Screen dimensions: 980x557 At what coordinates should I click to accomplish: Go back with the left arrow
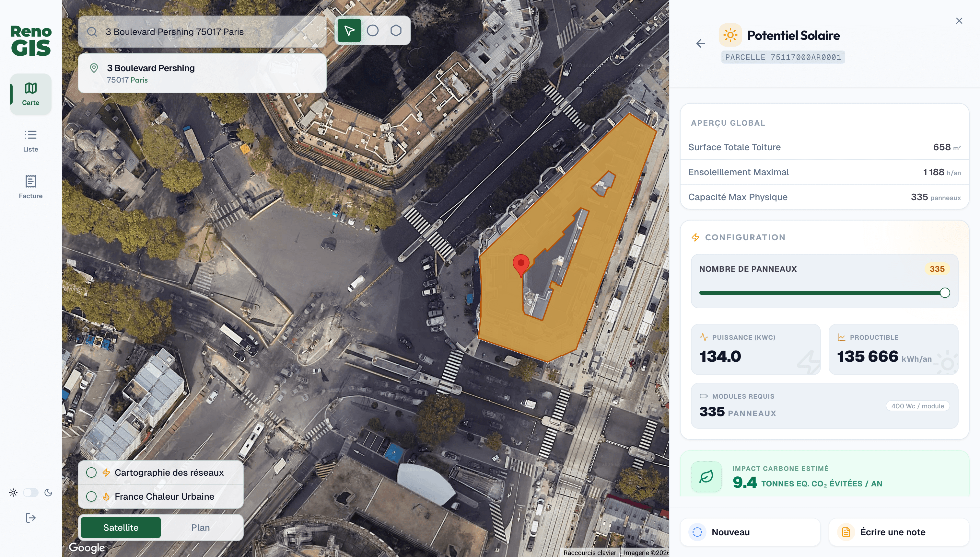point(701,44)
